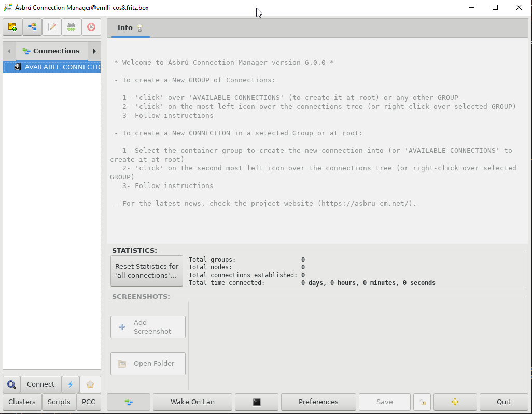Click the 'Total time connected:' statistics line
This screenshot has height=414, width=532.
coord(312,283)
